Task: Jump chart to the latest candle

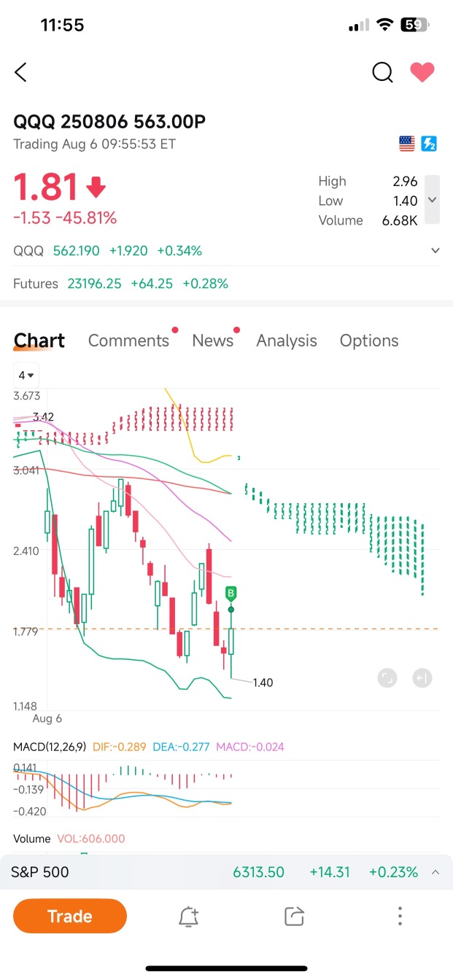Action: click(422, 678)
